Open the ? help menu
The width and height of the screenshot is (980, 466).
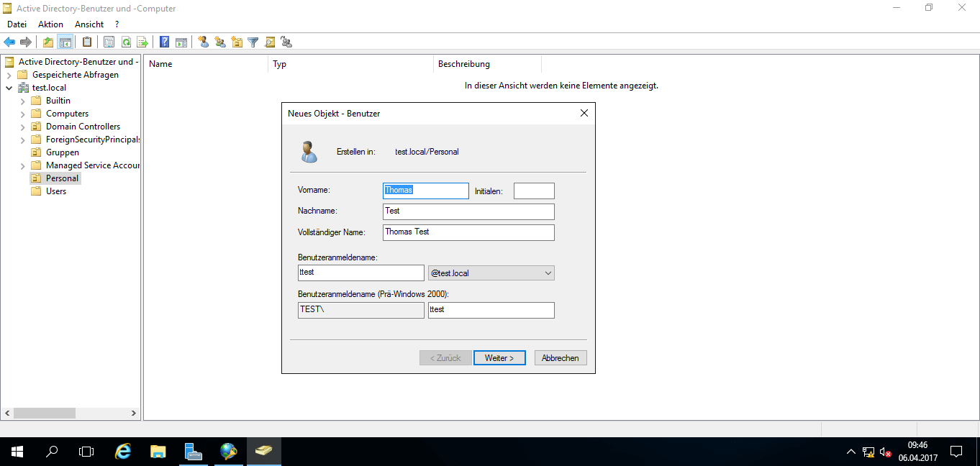point(117,24)
